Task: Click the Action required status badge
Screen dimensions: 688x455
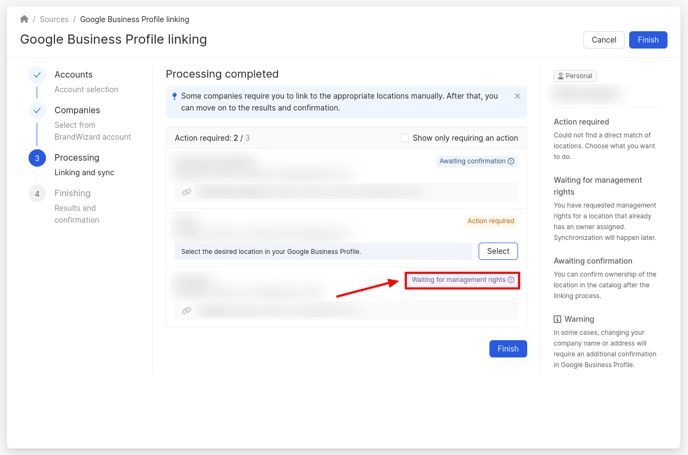Action: coord(491,221)
